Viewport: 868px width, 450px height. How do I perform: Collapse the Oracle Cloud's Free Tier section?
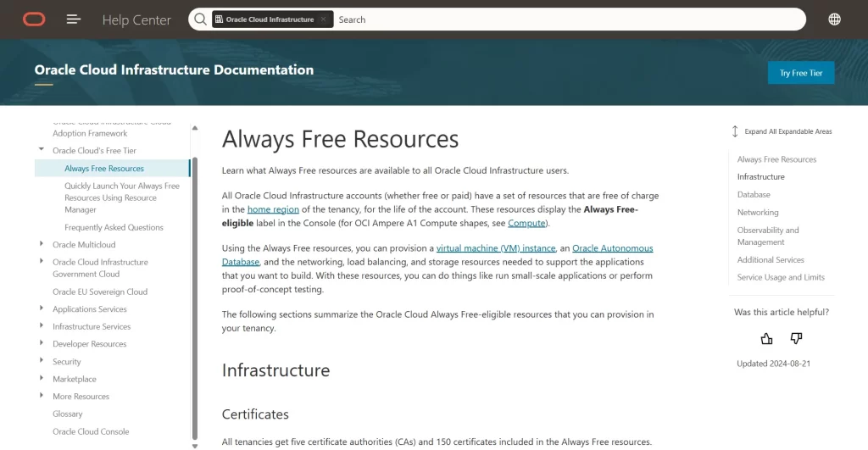[42, 149]
